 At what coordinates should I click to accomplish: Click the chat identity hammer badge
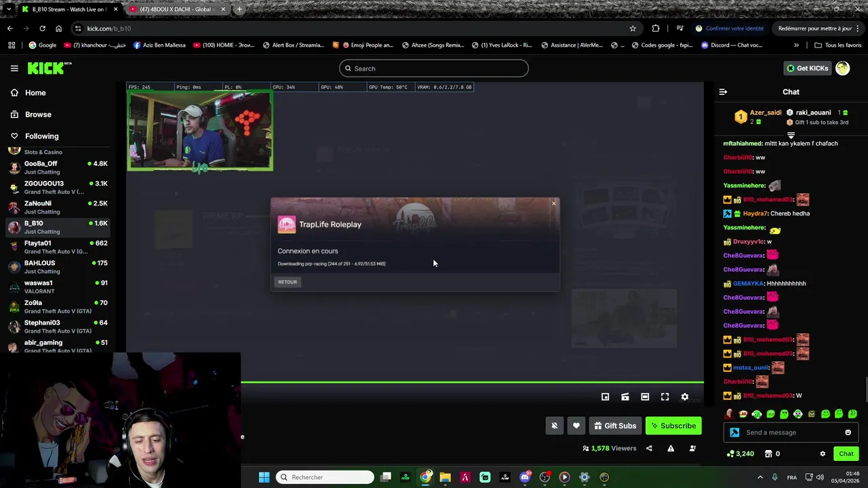(734, 432)
